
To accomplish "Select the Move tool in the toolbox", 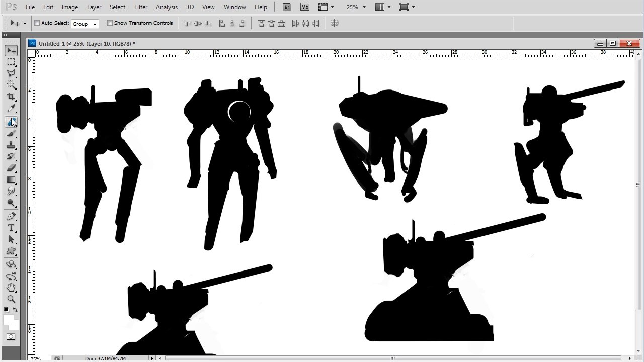I will tap(11, 51).
